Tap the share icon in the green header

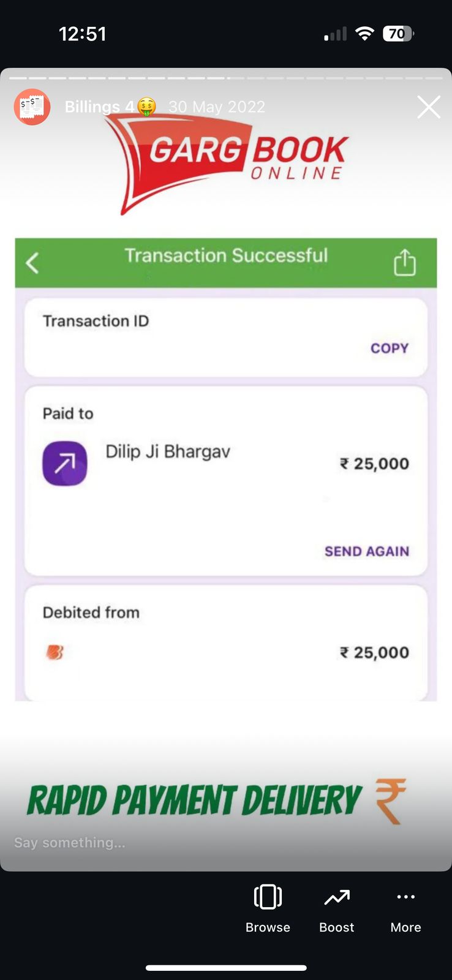pyautogui.click(x=404, y=262)
